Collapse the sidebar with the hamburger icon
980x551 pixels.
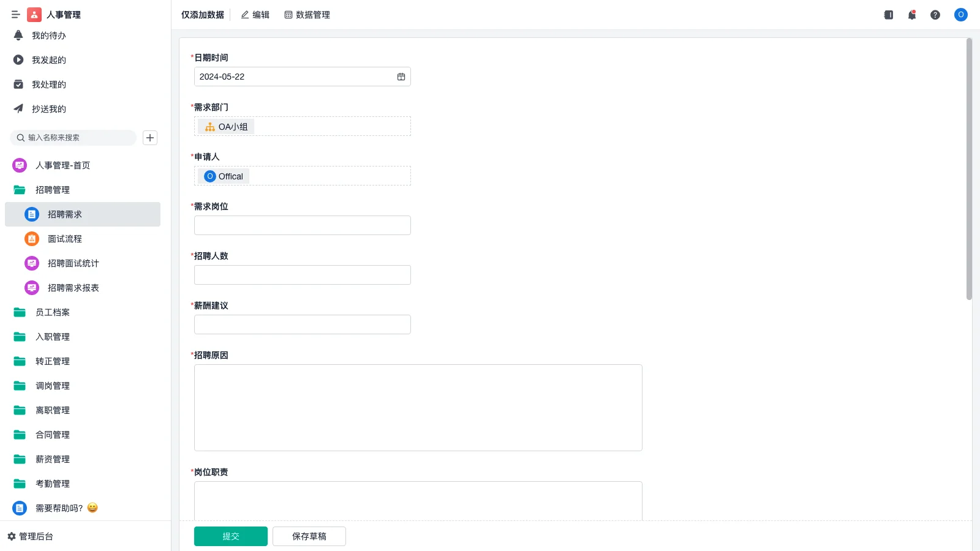(16, 15)
